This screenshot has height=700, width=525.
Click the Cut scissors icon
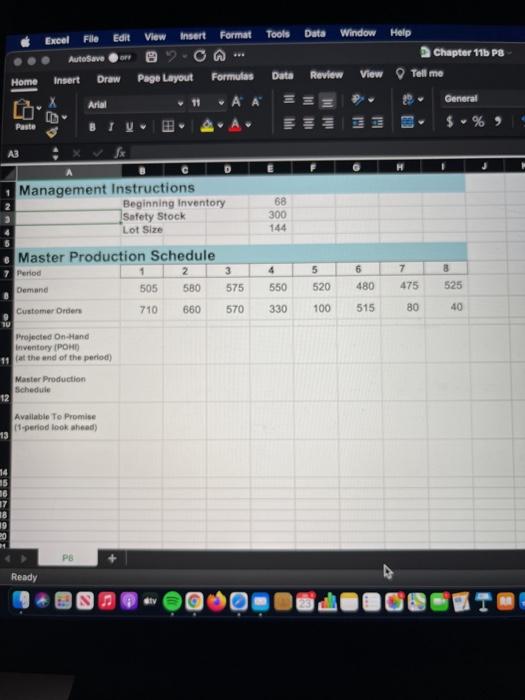click(x=52, y=103)
